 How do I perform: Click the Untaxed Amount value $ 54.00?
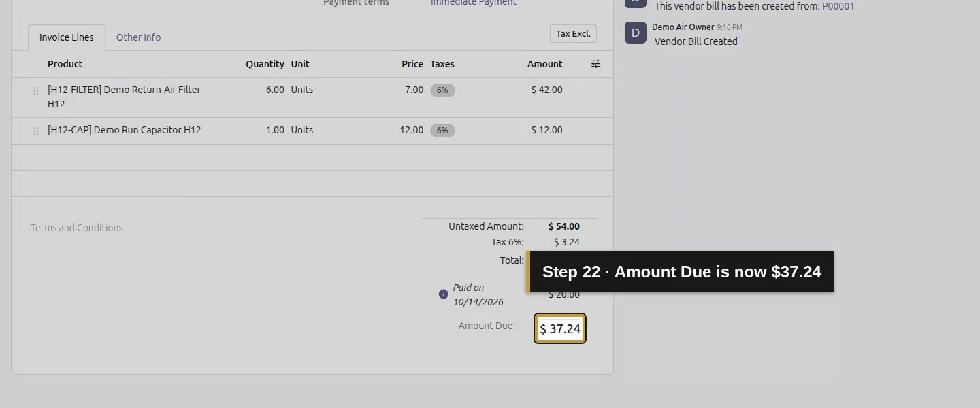[564, 226]
